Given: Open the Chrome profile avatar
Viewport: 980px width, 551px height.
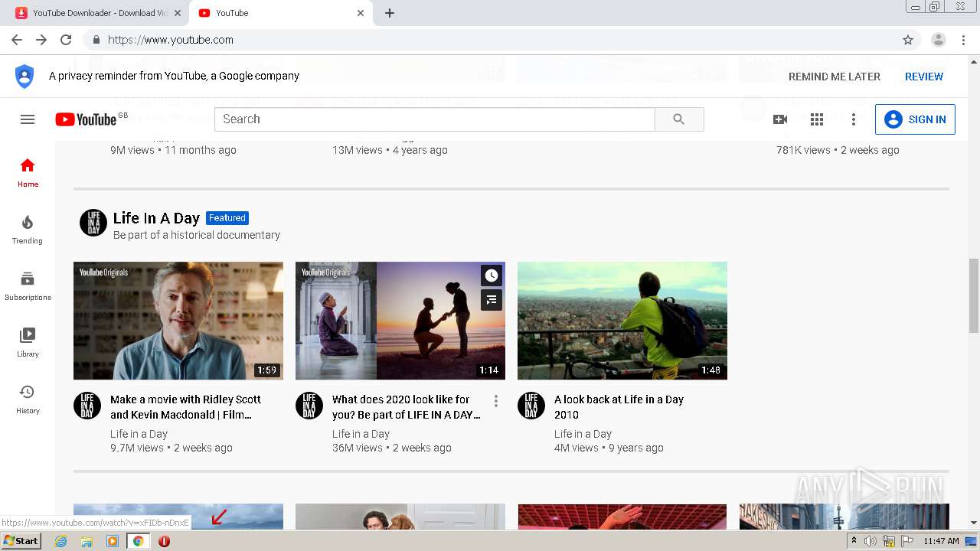Looking at the screenshot, I should pyautogui.click(x=939, y=40).
